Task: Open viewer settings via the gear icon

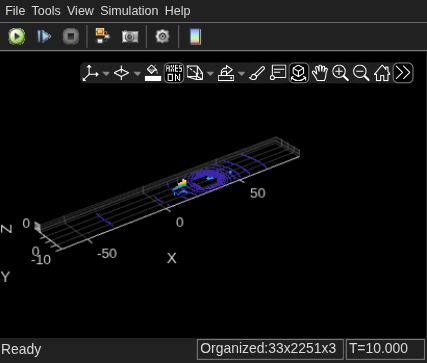Action: tap(162, 36)
